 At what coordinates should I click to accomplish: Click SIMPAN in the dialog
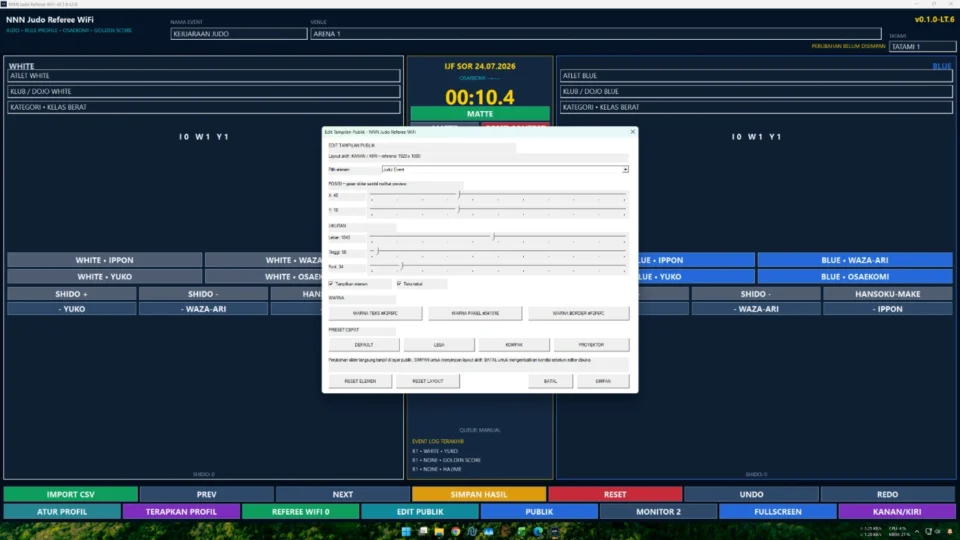click(603, 381)
